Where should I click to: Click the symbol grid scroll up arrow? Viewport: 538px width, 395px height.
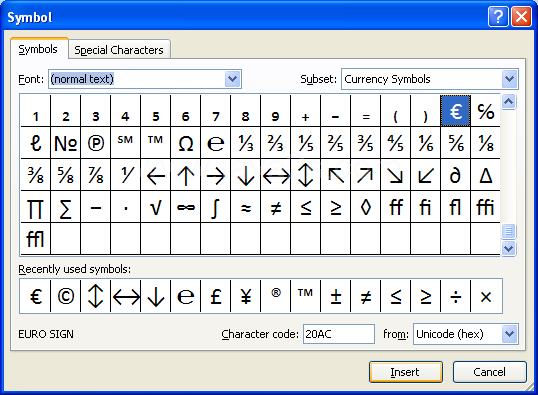pos(508,102)
